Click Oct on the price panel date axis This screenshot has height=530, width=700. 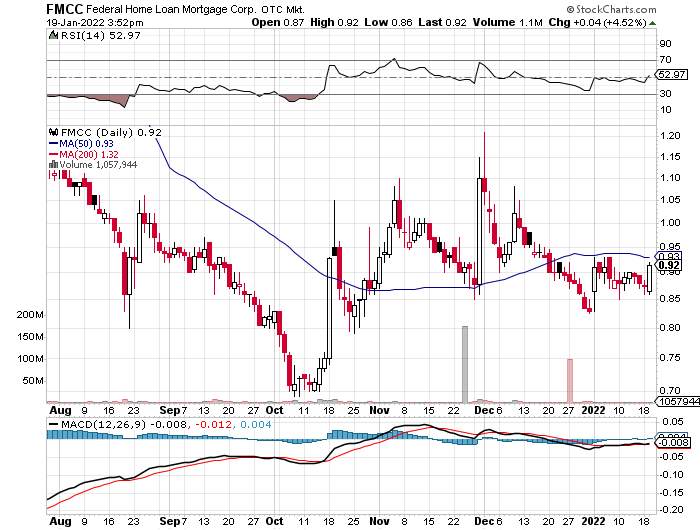[x=274, y=410]
